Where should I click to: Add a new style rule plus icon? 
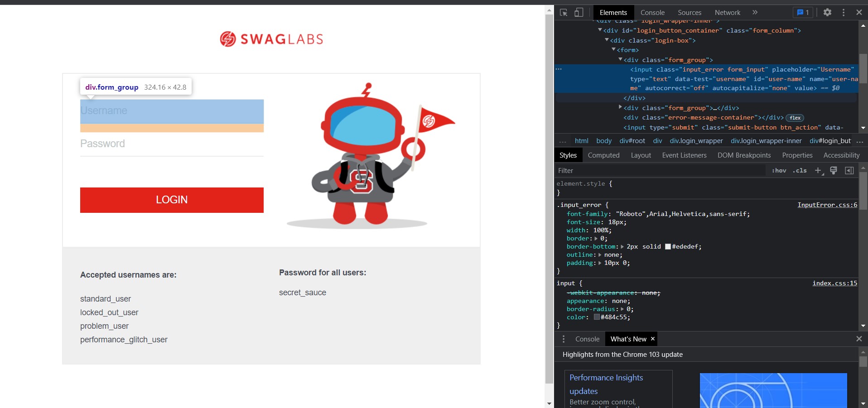point(818,171)
